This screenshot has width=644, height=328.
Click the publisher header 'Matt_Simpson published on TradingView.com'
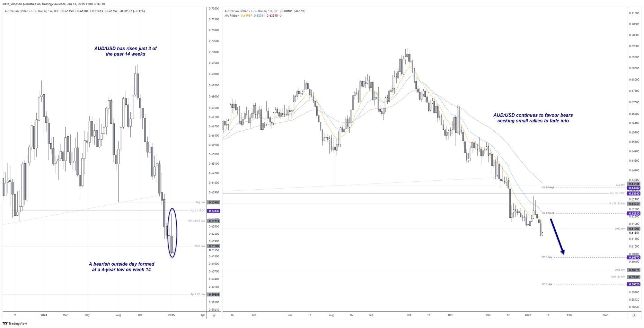[34, 4]
